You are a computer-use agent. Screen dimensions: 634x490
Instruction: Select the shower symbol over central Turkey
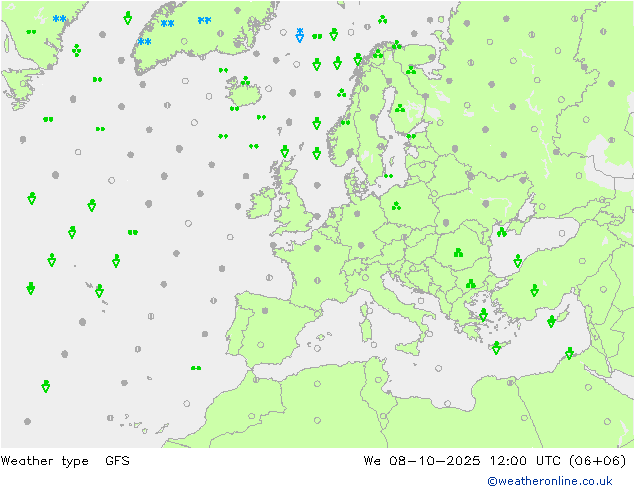click(x=535, y=290)
